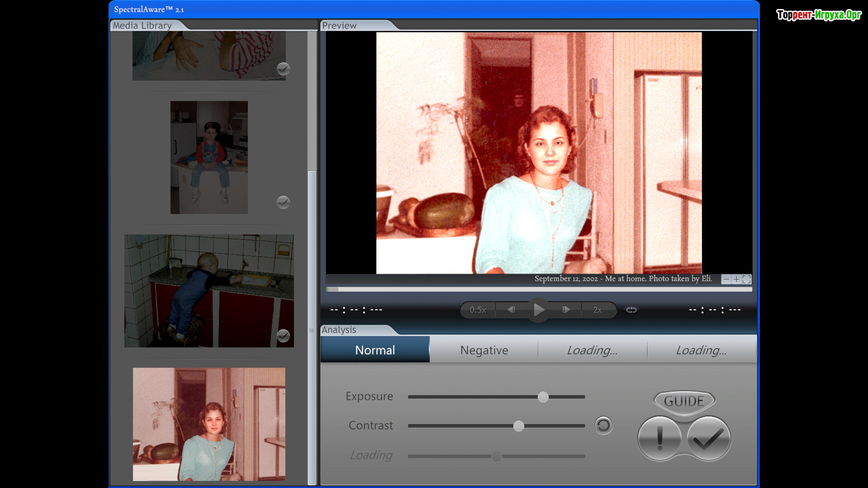Zoom out with the minus icon
The height and width of the screenshot is (488, 868).
pyautogui.click(x=726, y=279)
